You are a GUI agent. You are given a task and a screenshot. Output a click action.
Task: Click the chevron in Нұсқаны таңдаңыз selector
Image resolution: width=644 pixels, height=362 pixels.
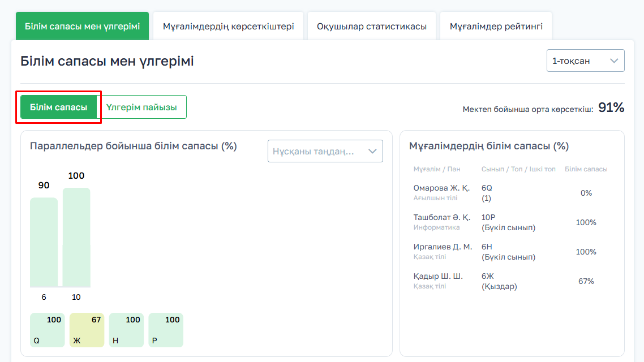click(x=372, y=151)
